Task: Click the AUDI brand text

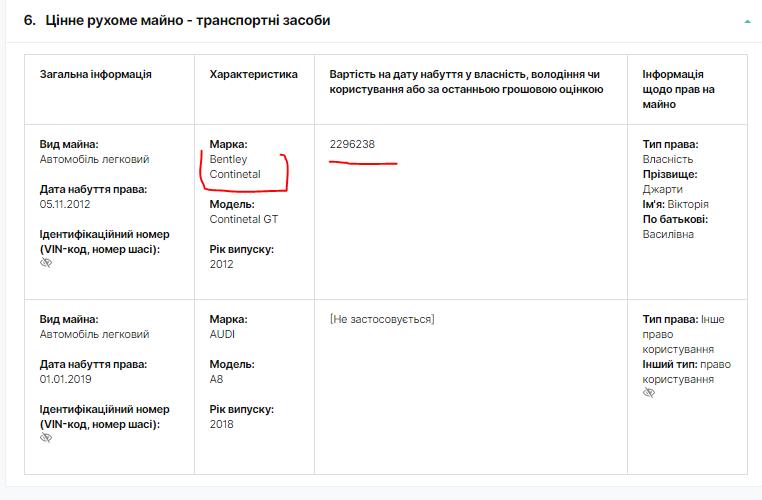Action: click(x=222, y=334)
